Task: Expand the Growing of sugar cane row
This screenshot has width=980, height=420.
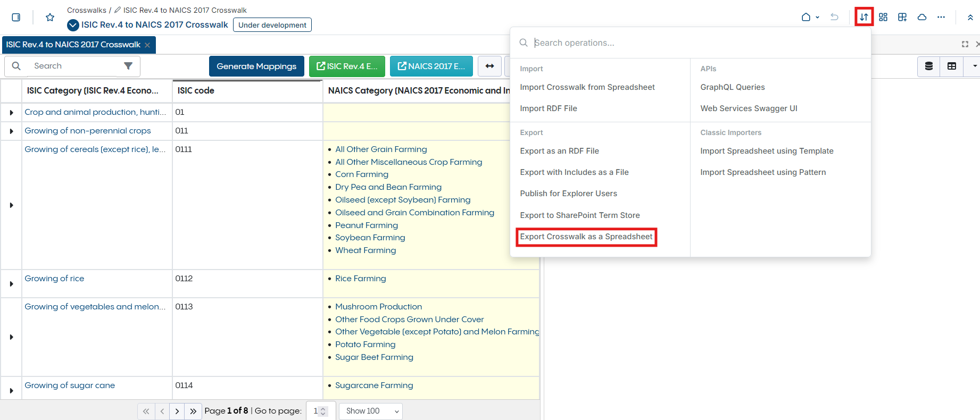Action: [x=11, y=391]
